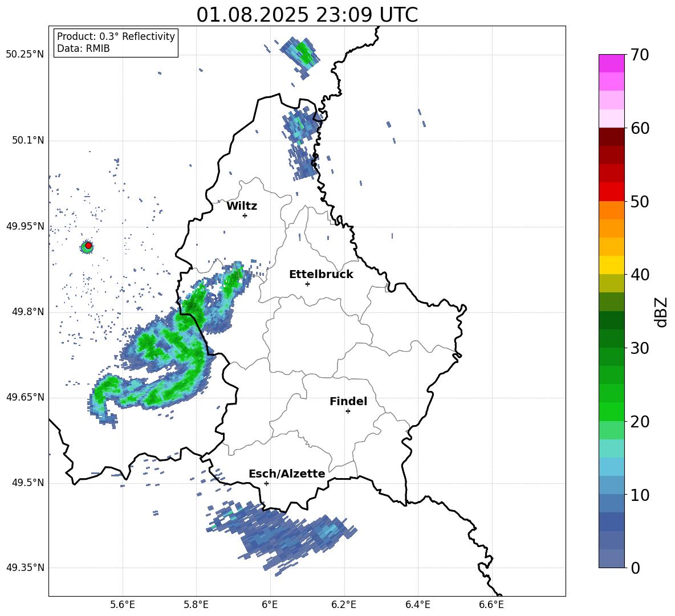675x616 pixels.
Task: Pick the orange colorbar swatch below 50
Action: (611, 210)
